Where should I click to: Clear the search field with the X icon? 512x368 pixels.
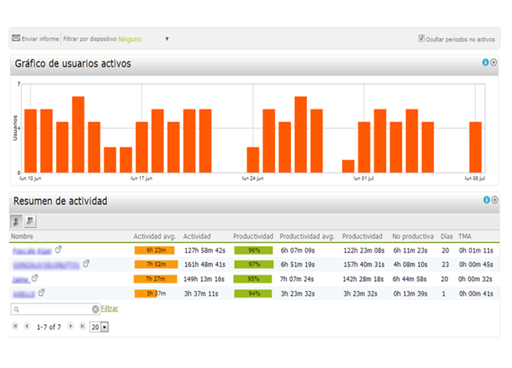pyautogui.click(x=95, y=309)
